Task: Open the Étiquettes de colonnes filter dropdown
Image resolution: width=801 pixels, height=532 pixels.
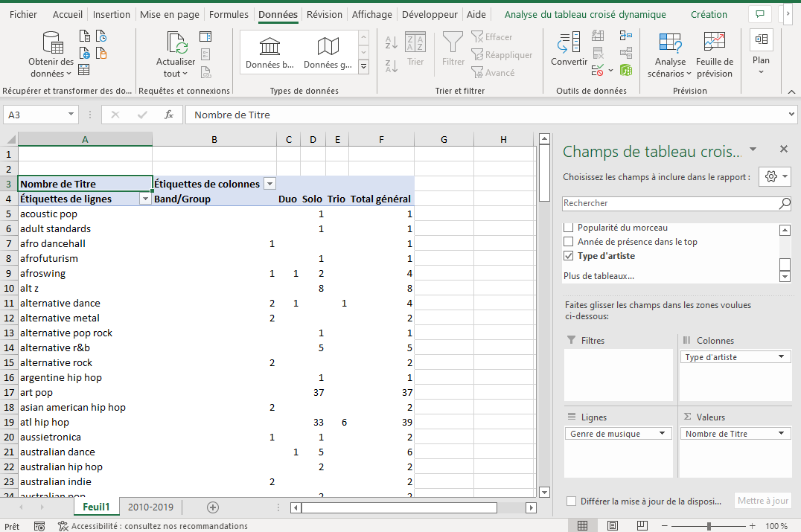Action: (x=269, y=184)
